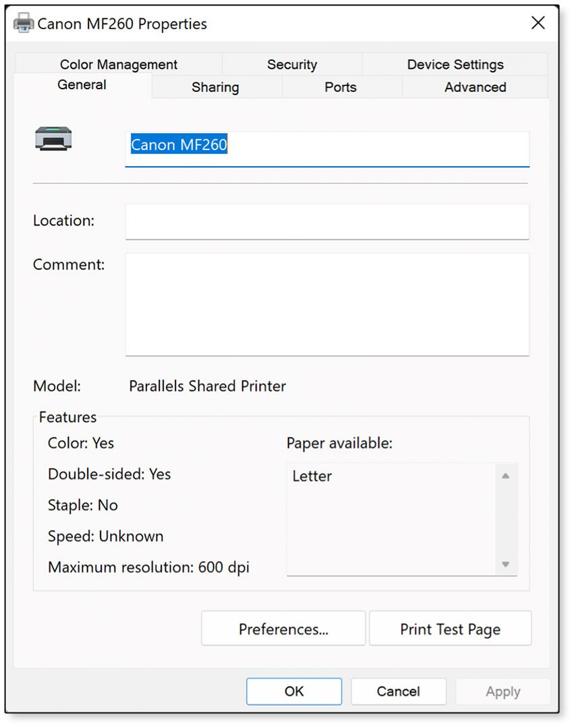The image size is (574, 728).
Task: Select the General tab
Action: click(x=82, y=85)
